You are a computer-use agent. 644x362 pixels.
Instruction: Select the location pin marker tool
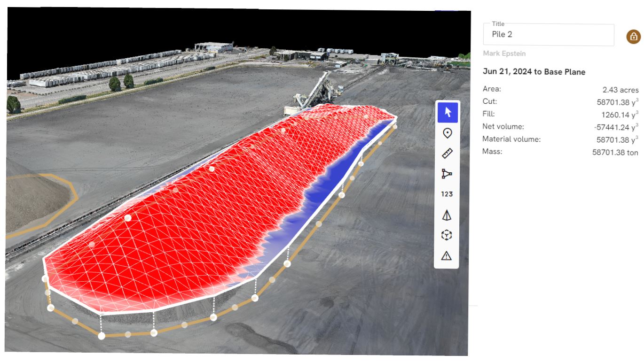[447, 133]
